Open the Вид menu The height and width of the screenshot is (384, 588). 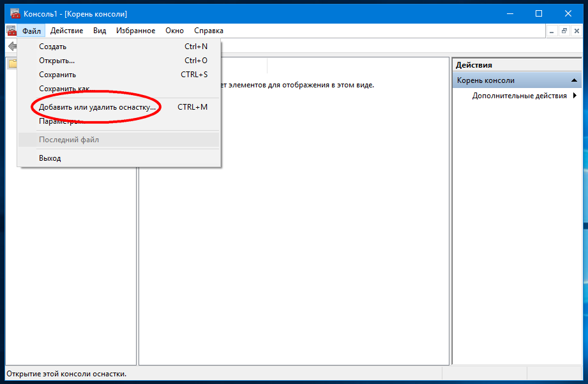pyautogui.click(x=100, y=31)
